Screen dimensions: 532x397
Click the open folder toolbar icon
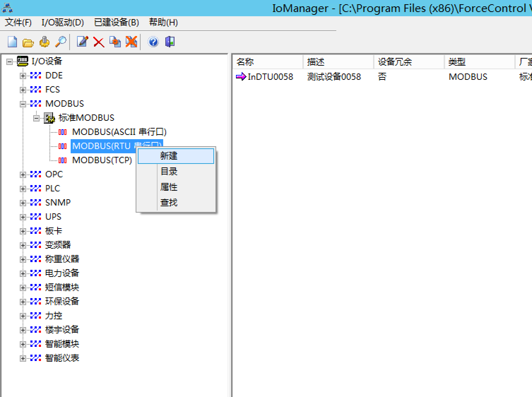point(28,42)
